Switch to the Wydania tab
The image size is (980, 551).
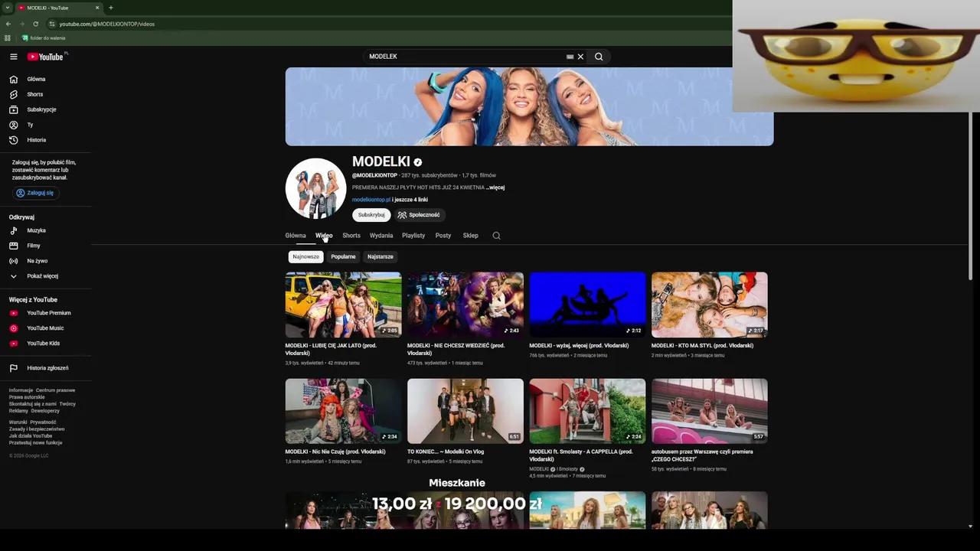(x=381, y=236)
